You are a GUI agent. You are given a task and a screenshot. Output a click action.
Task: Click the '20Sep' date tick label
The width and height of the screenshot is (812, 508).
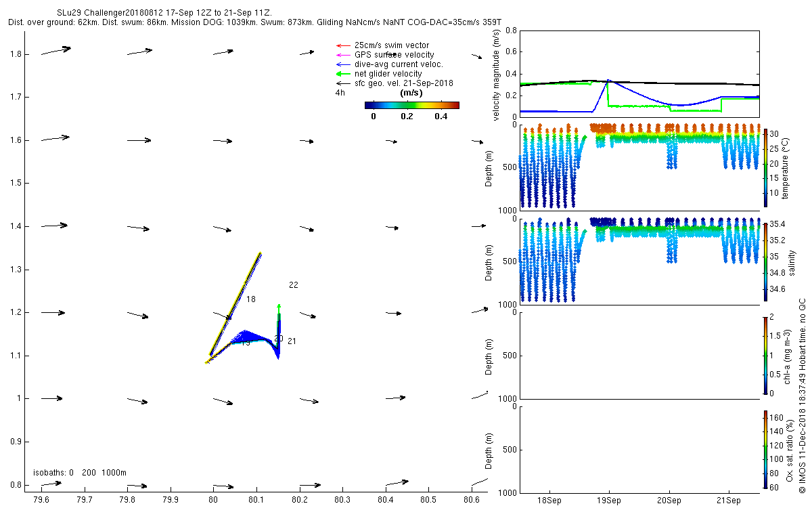coord(669,500)
